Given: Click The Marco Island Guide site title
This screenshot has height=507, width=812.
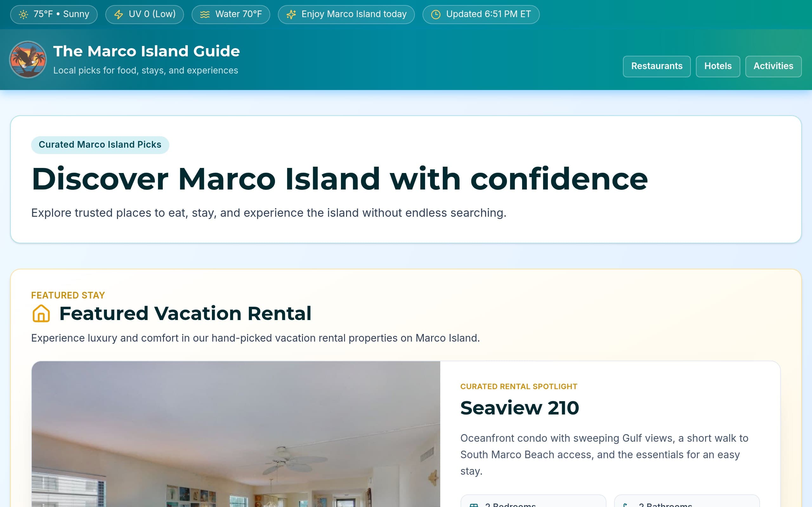Looking at the screenshot, I should click(146, 51).
